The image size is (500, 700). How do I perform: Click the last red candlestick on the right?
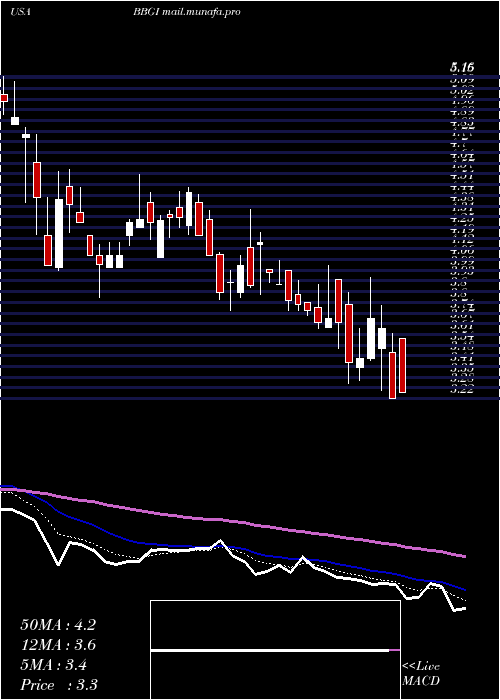(x=402, y=366)
